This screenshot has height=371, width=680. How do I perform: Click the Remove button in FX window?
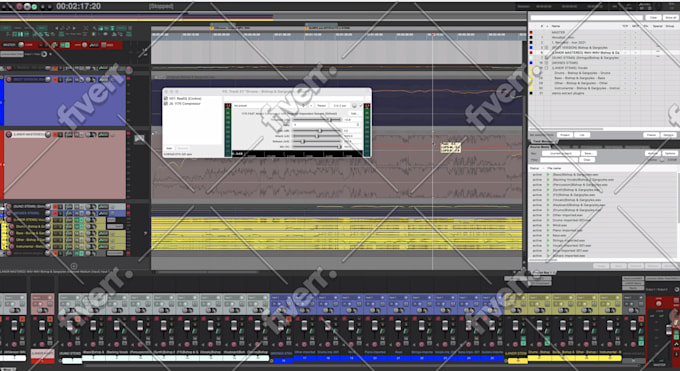click(x=183, y=148)
